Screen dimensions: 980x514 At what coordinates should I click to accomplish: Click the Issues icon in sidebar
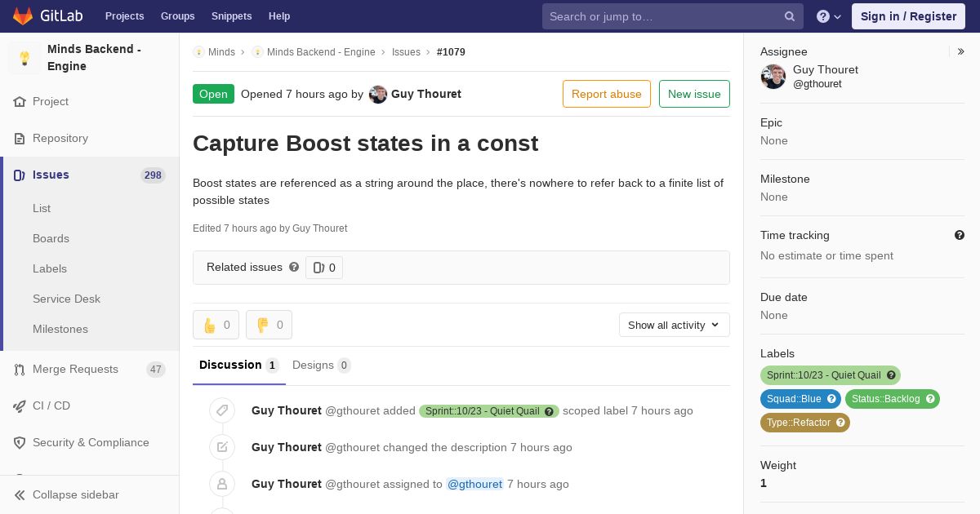point(20,175)
